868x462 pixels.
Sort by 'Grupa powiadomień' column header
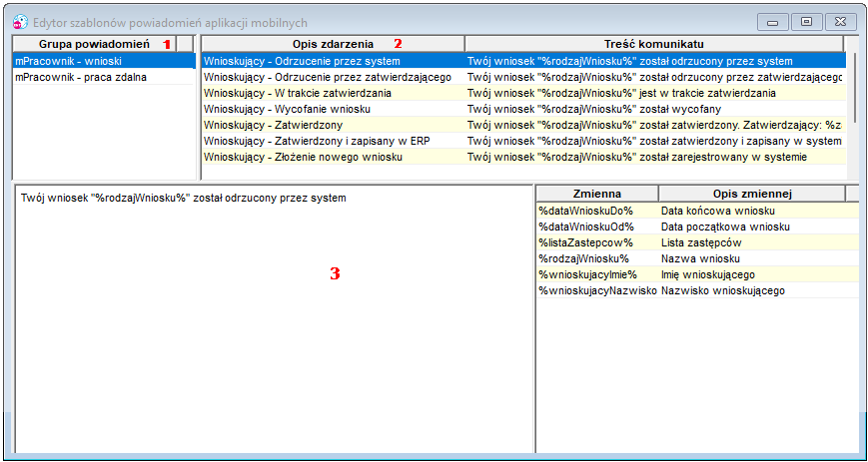click(x=94, y=44)
